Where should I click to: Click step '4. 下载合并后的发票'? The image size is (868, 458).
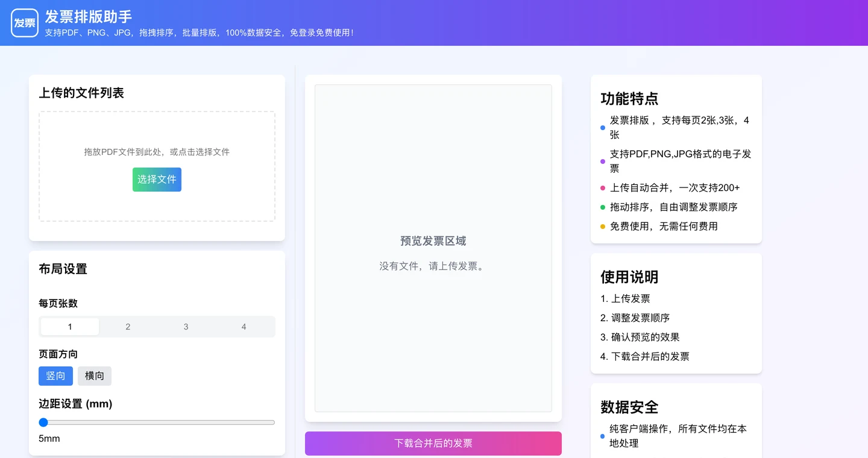[x=644, y=357]
